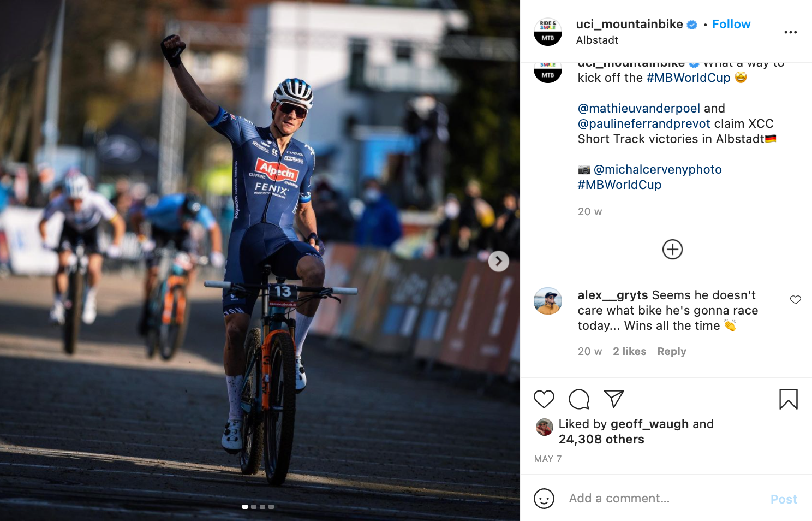The image size is (812, 521).
Task: Open Albstadt location page
Action: tap(597, 40)
